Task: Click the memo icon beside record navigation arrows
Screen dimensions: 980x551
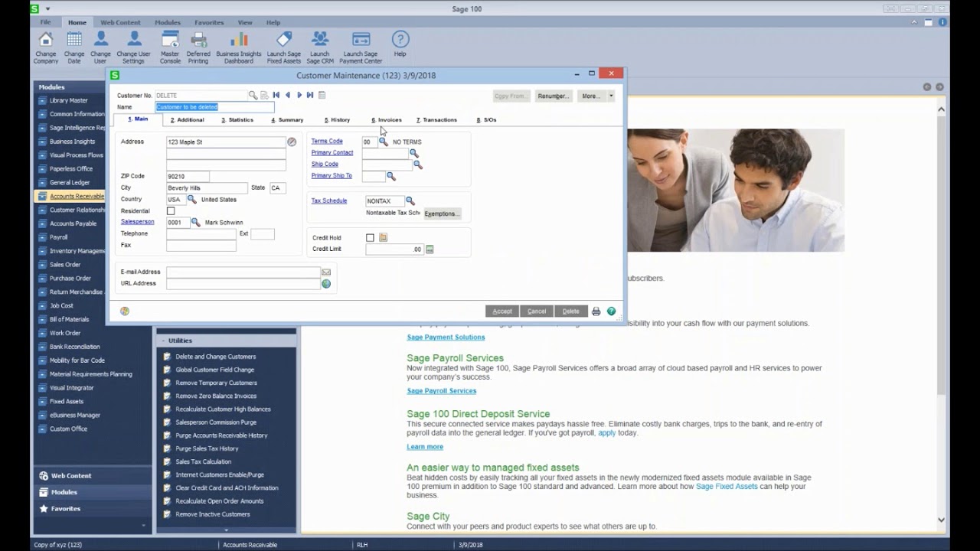Action: pos(322,95)
